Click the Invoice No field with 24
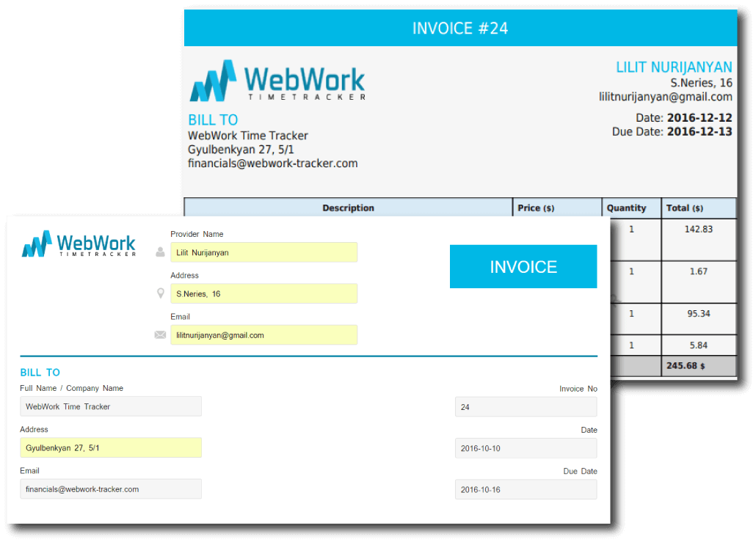 (526, 407)
